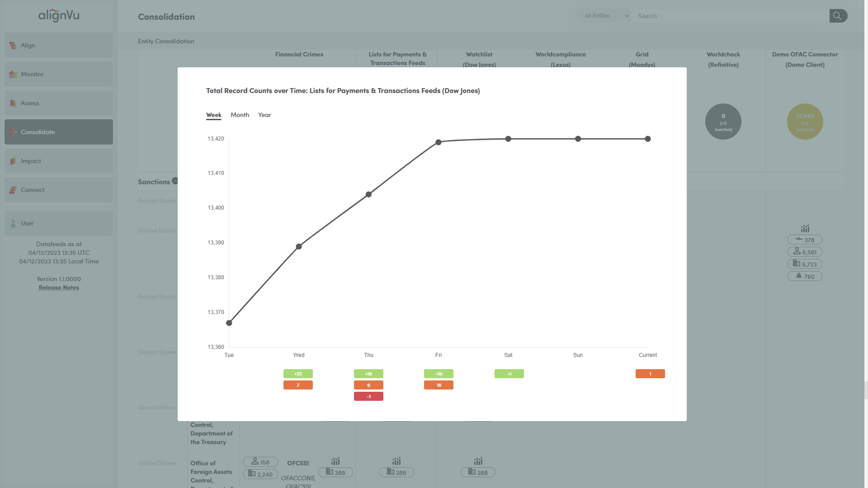Click the 158 individuals badge
The image size is (868, 488).
click(260, 462)
